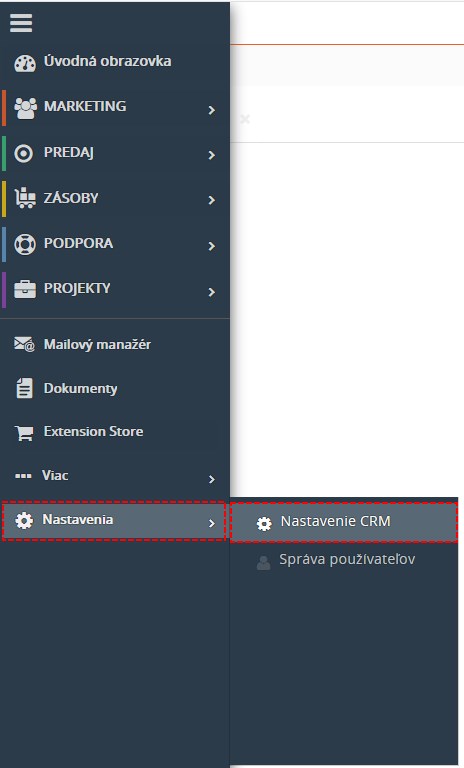Click the Nastavenie CRM gear icon
The image size is (464, 768).
264,524
